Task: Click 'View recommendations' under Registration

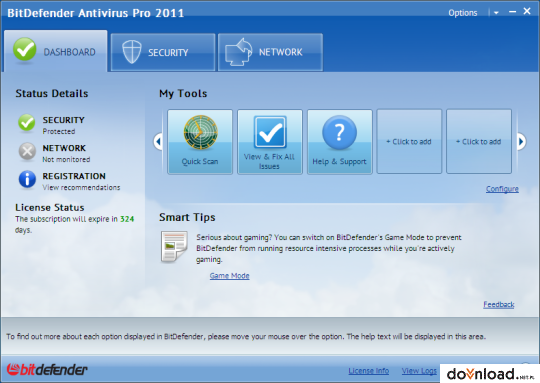Action: (x=81, y=187)
